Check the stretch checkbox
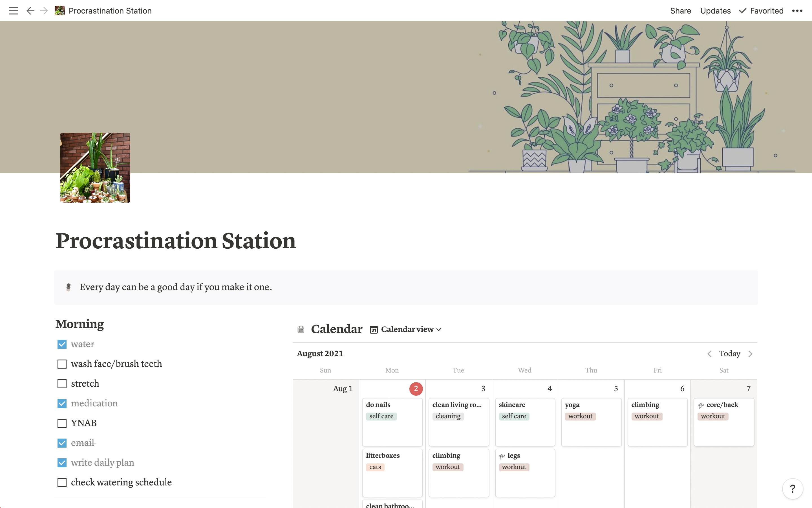Image resolution: width=812 pixels, height=508 pixels. tap(62, 384)
